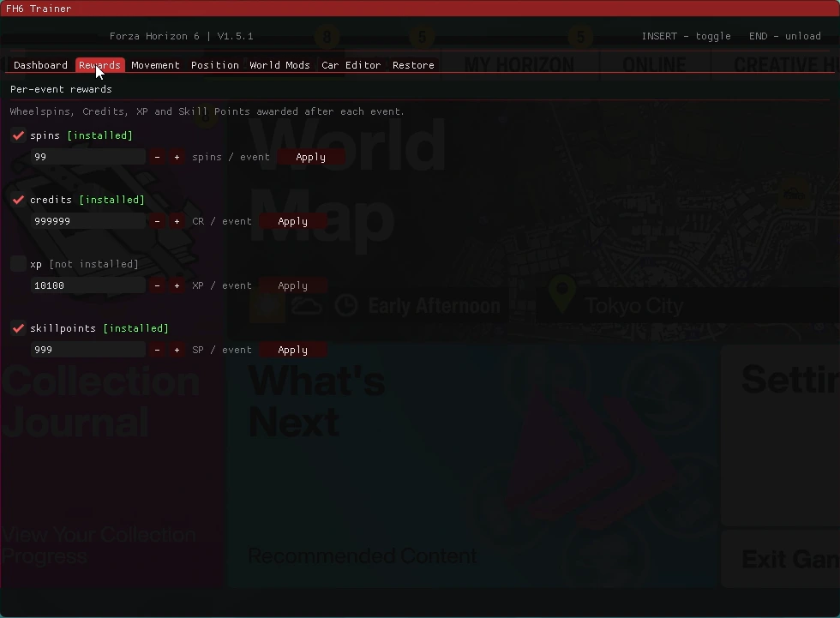
Task: Focus the spins value field showing 99
Action: pos(87,157)
